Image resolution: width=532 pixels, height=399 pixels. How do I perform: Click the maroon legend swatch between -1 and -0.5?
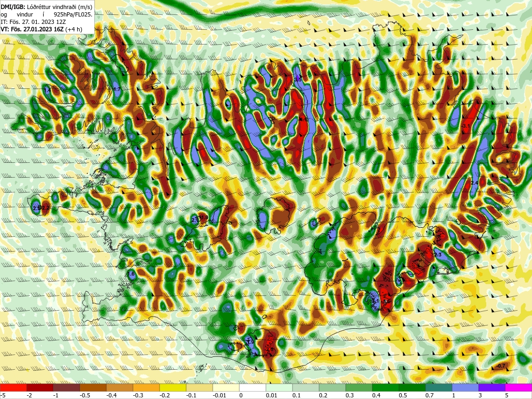66,387
